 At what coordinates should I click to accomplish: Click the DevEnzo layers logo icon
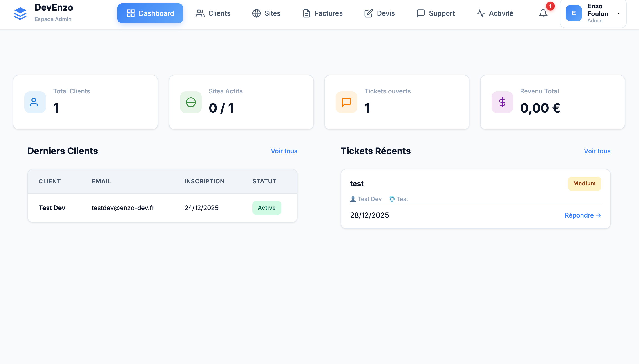click(20, 13)
